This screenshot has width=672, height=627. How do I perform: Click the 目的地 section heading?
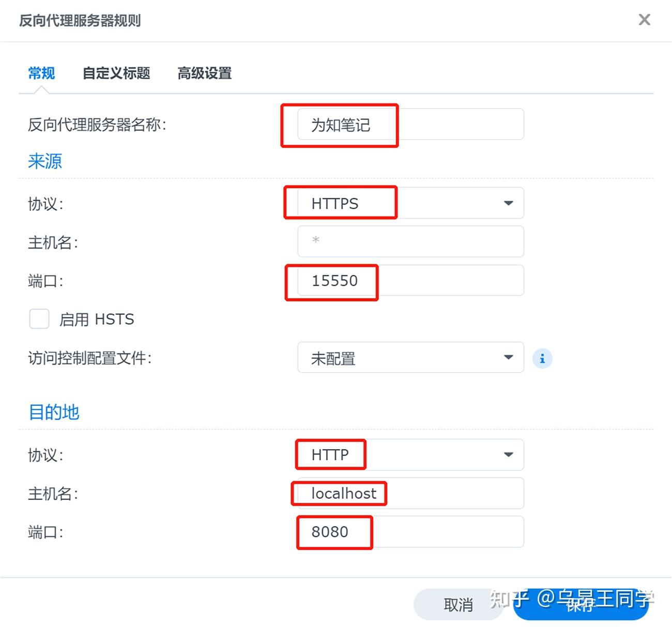coord(53,412)
